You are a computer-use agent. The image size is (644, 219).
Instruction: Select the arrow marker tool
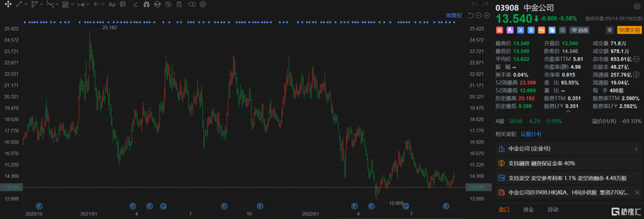coord(97,4)
